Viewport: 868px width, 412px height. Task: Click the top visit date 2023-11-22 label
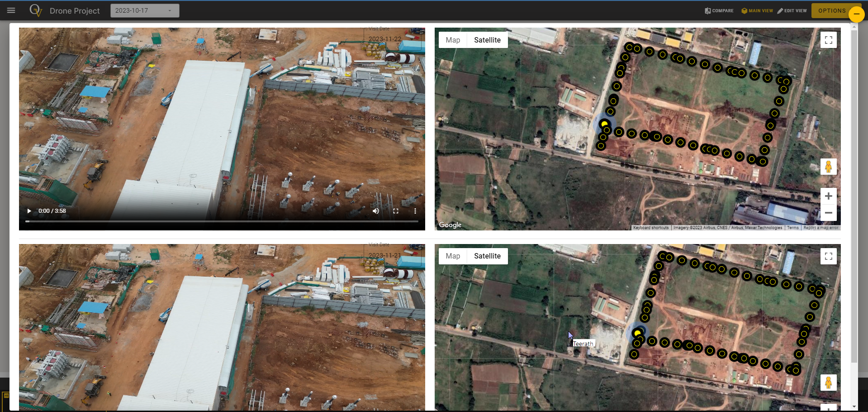pos(384,39)
